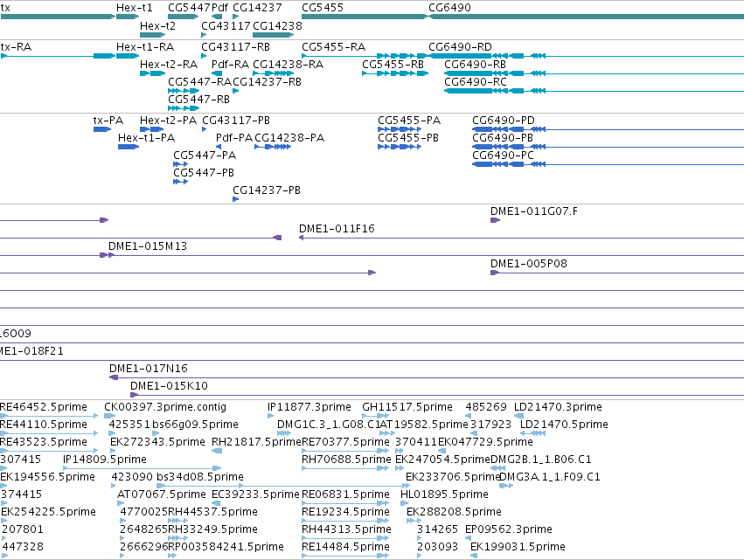Click the CG14237-PB protein label
Viewport: 744px width, 560px height.
(x=266, y=190)
